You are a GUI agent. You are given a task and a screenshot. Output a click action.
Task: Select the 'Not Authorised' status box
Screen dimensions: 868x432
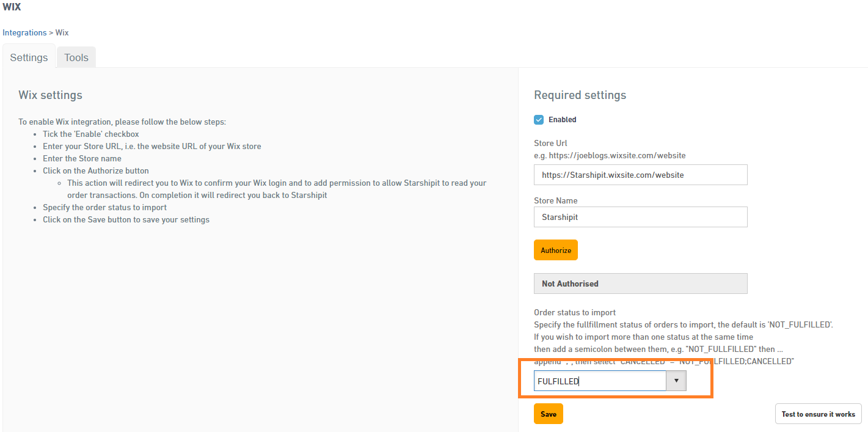click(x=641, y=284)
